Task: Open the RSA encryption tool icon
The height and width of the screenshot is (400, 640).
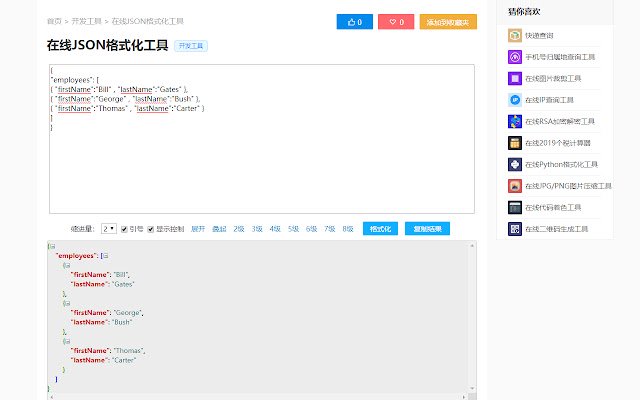Action: (x=515, y=121)
